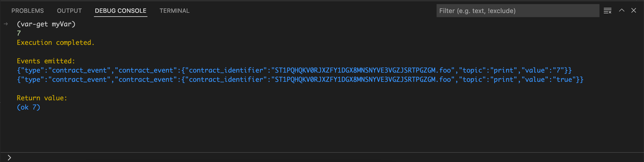Clear the debug console
Image resolution: width=644 pixels, height=162 pixels.
(x=607, y=11)
